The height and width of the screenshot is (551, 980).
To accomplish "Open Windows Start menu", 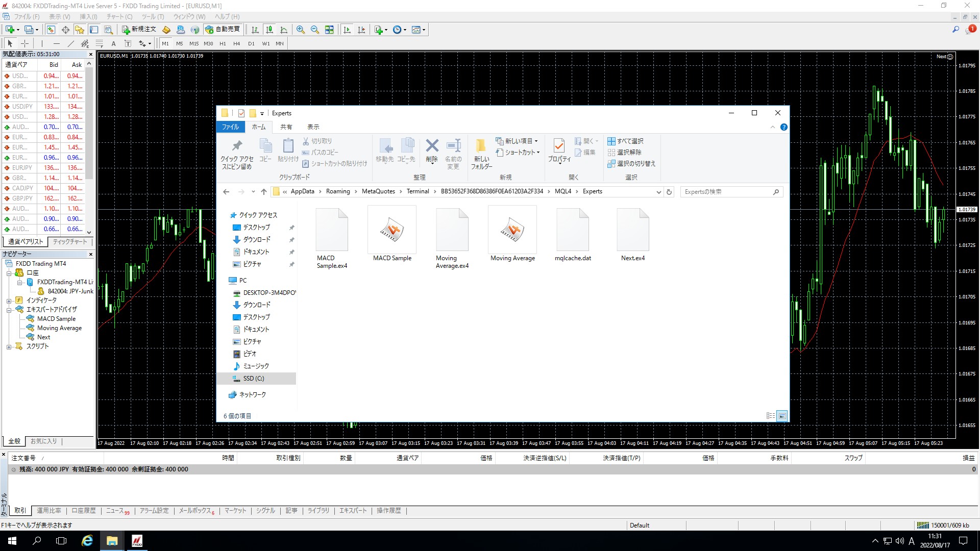I will [12, 541].
